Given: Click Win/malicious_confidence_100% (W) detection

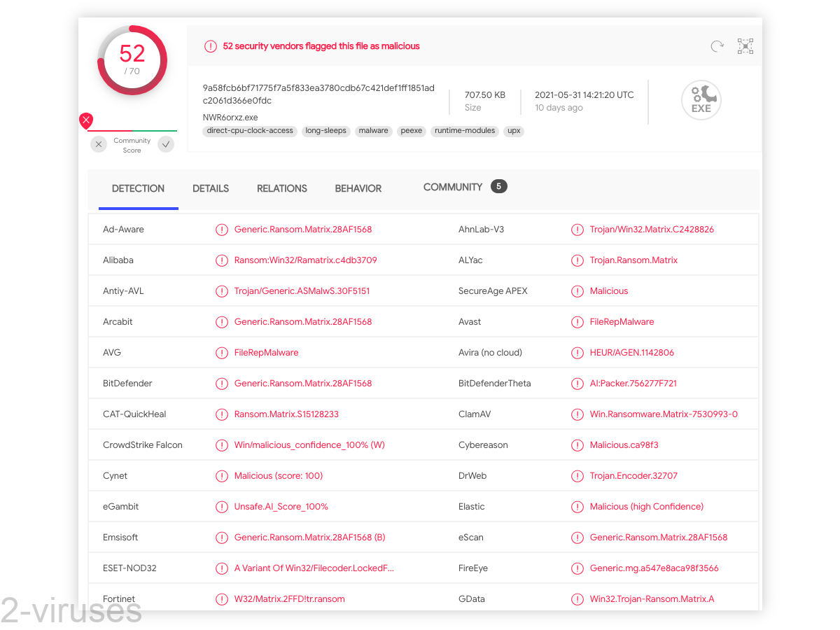Looking at the screenshot, I should click(x=309, y=445).
